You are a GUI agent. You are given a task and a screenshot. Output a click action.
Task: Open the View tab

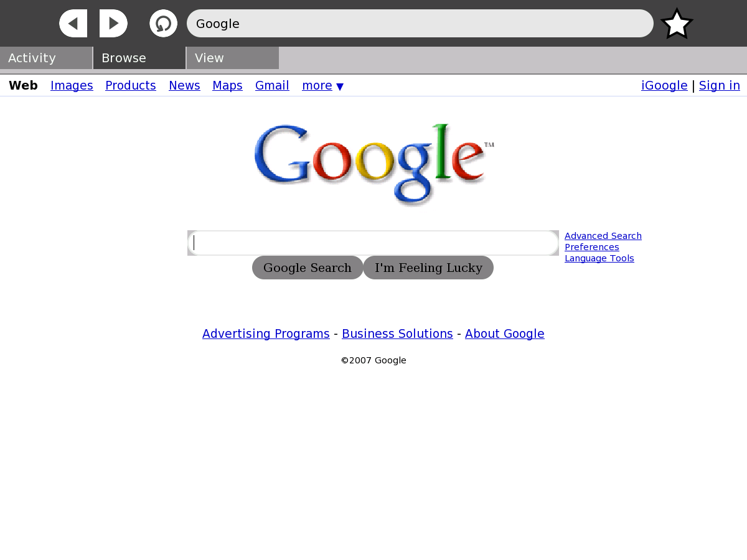coord(233,58)
